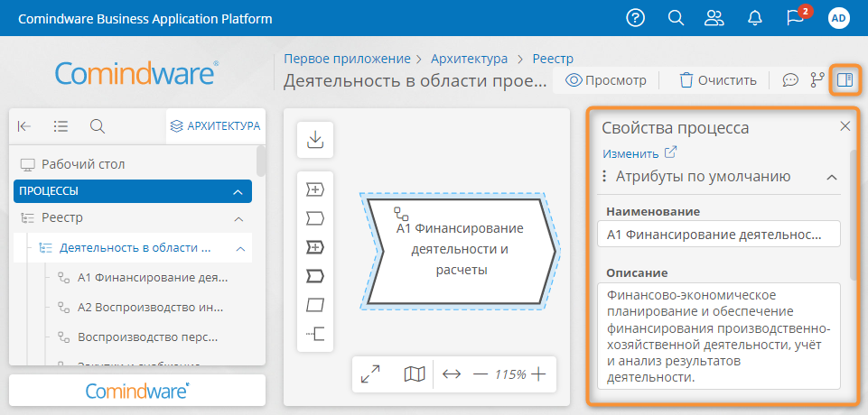This screenshot has width=868, height=415.
Task: Click the subprocess icon inside the A1 shape
Action: tap(401, 213)
